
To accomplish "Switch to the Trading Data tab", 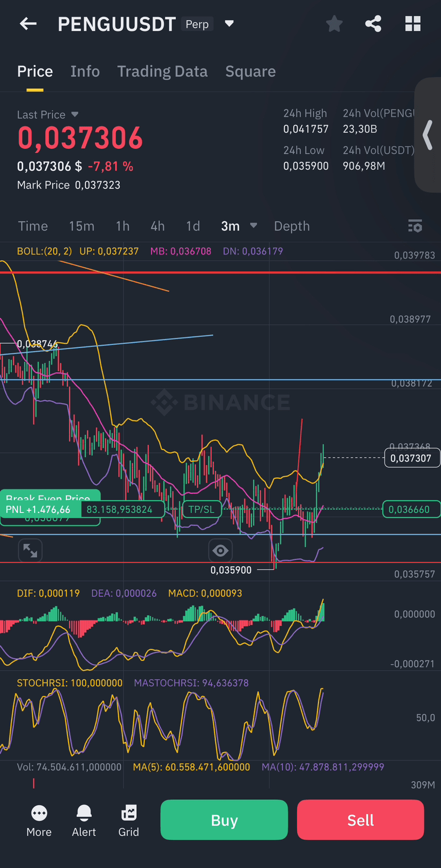I will [x=162, y=71].
